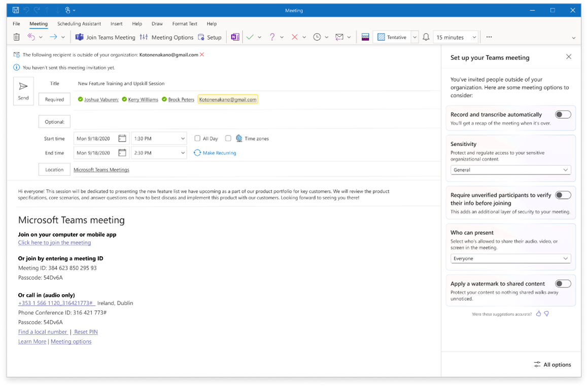Click the Location button

coord(54,169)
